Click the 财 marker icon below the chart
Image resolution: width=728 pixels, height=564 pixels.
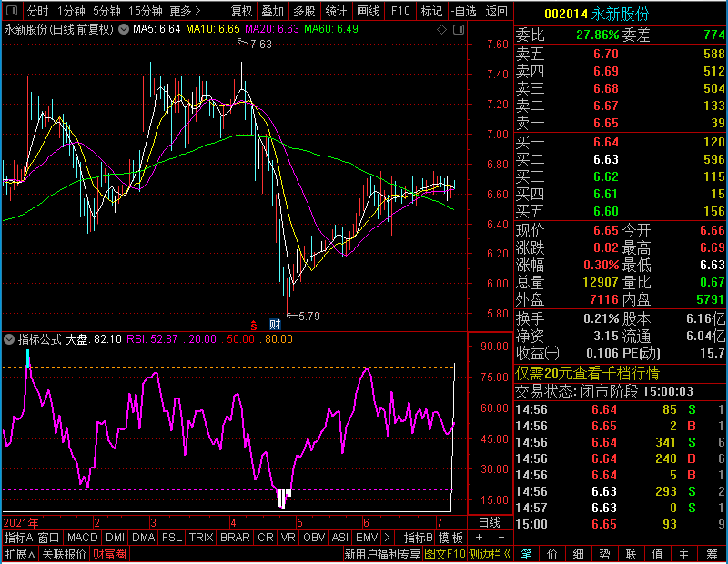tap(275, 325)
